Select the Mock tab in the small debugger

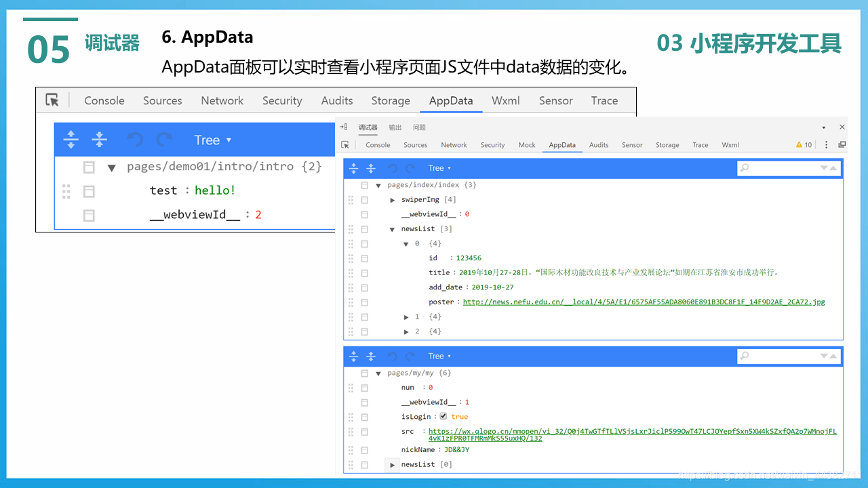click(527, 145)
